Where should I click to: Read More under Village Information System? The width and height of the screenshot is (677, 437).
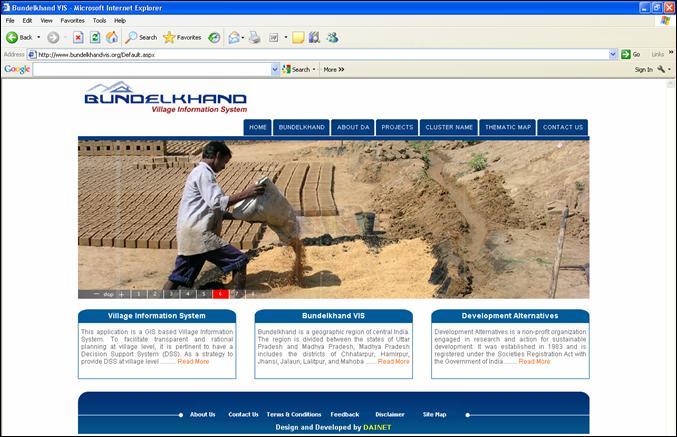[193, 361]
